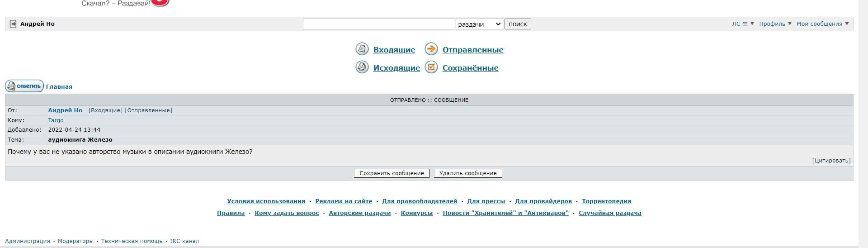Open the Администрация link
The image size is (868, 248).
28,241
